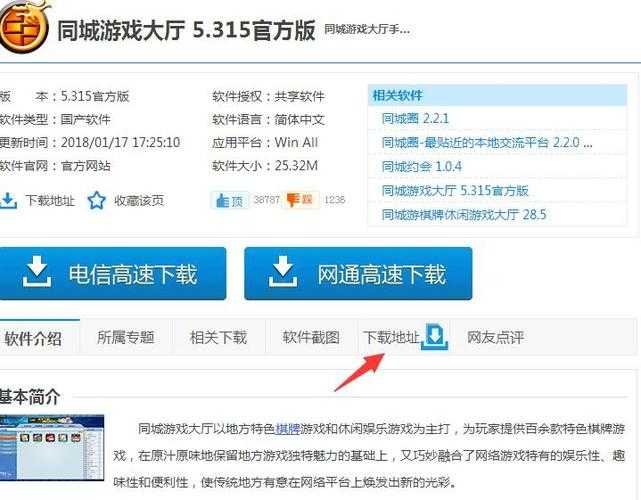Click the thumbs-up 顶 button
Viewport: 641px width, 500px height.
[x=230, y=200]
